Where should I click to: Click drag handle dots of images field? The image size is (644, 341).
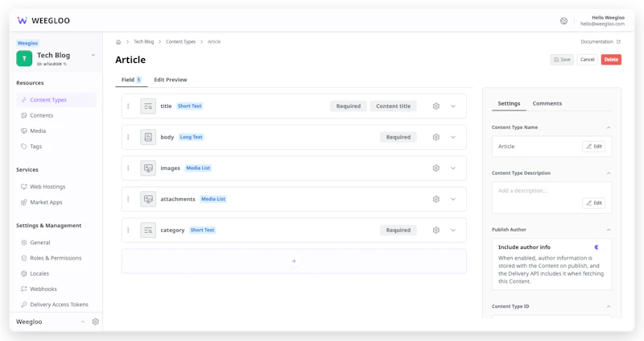point(128,168)
